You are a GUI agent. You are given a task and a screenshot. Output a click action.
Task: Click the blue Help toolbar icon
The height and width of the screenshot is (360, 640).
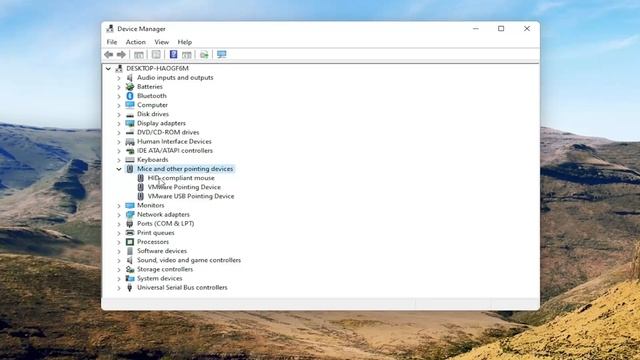click(x=173, y=54)
